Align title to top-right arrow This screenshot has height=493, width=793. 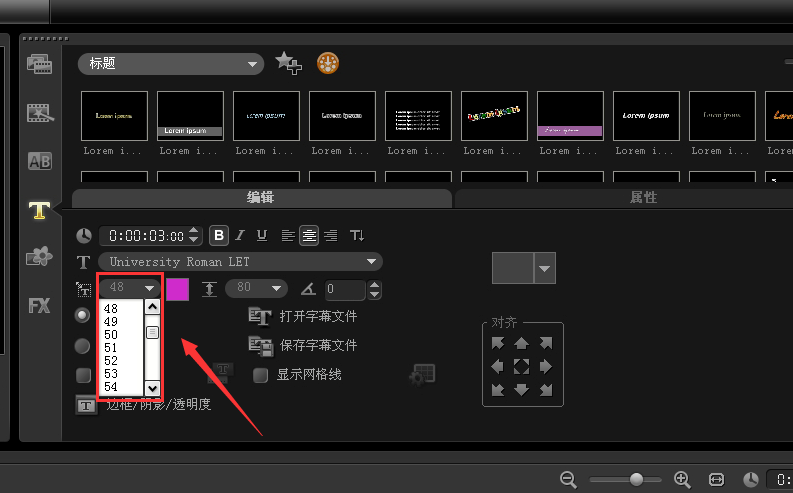click(x=546, y=343)
